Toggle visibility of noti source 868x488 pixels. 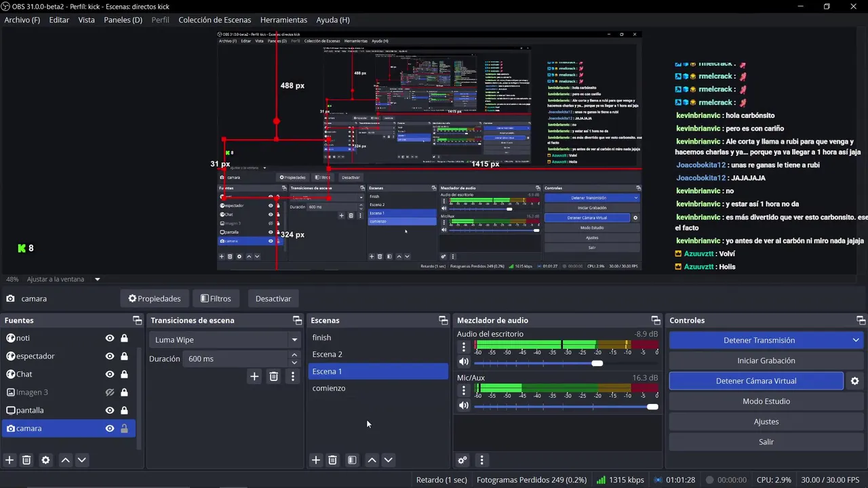[x=109, y=338]
